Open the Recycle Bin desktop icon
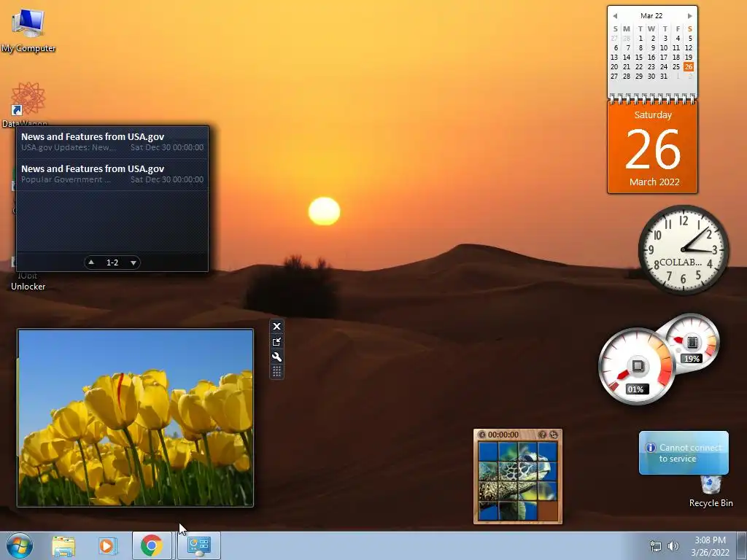The image size is (747, 560). coord(711,491)
